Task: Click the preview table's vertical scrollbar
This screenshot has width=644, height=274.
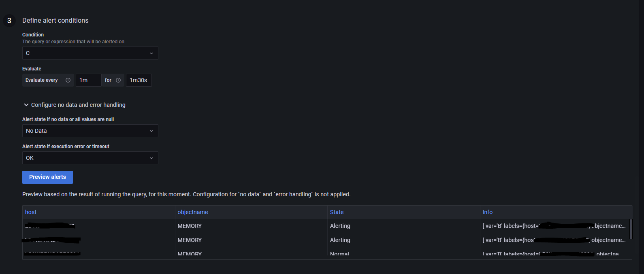Action: coord(631,229)
